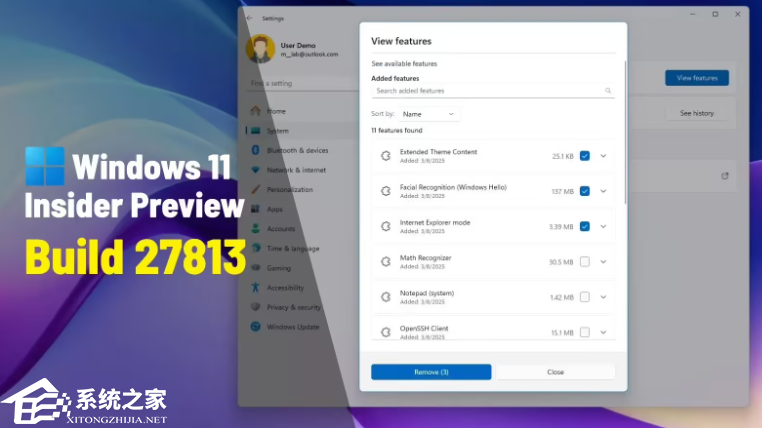Click the Time & language globe icon
This screenshot has height=428, width=762.
(256, 248)
